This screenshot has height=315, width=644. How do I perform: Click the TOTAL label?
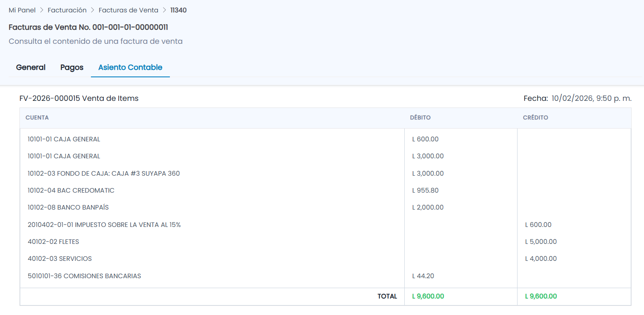387,296
